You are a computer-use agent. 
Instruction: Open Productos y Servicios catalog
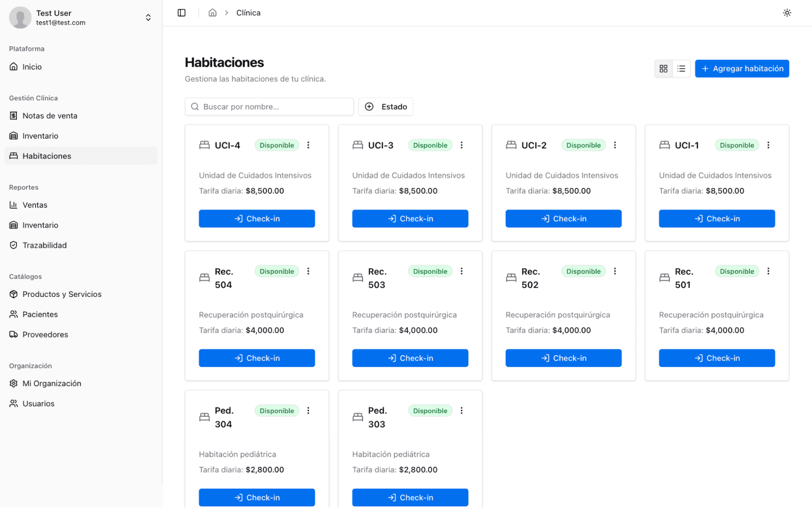point(62,294)
